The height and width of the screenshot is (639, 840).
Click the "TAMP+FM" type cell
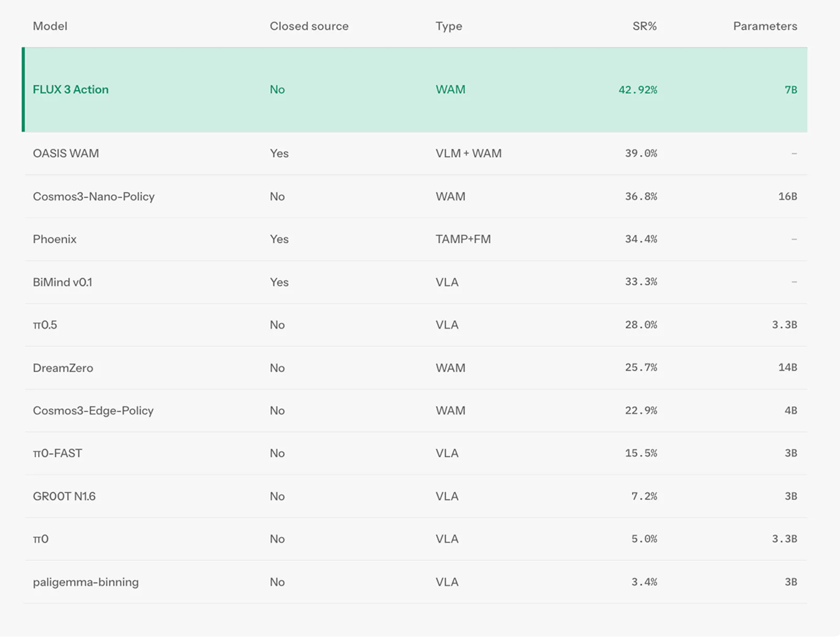click(x=463, y=239)
